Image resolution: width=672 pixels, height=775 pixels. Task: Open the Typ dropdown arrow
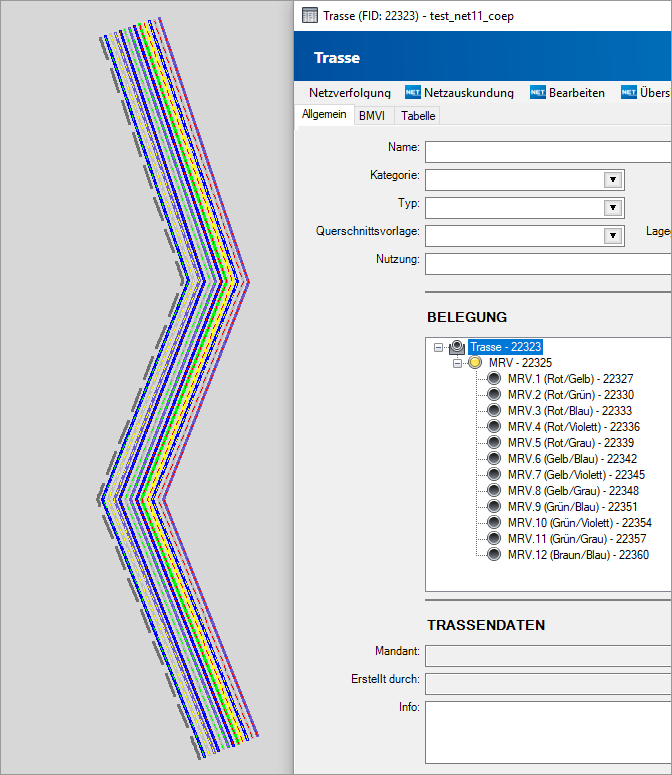tap(613, 208)
